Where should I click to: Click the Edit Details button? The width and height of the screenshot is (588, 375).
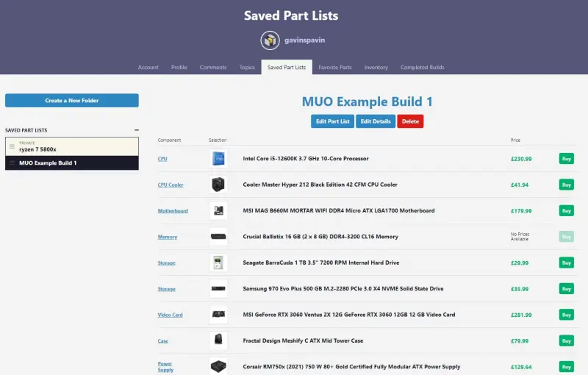(376, 121)
